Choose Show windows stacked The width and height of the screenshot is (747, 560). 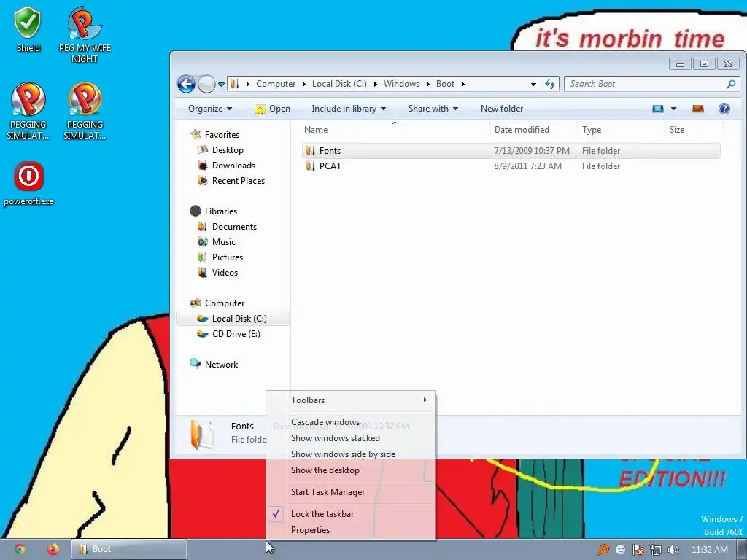[351, 438]
